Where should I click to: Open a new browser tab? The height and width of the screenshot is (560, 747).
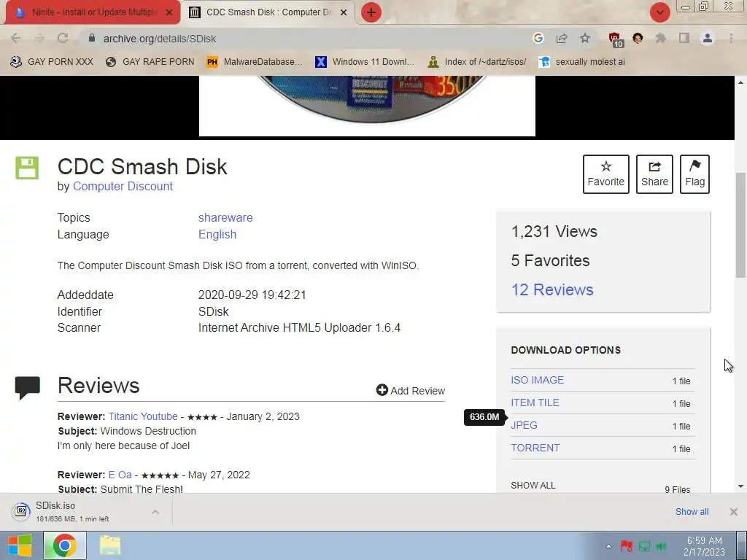pyautogui.click(x=371, y=12)
